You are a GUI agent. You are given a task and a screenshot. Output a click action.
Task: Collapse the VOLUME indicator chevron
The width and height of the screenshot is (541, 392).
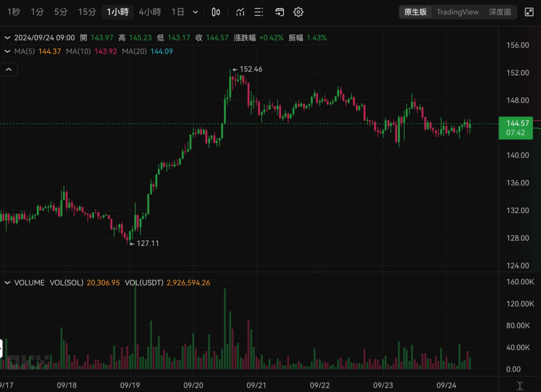point(7,283)
